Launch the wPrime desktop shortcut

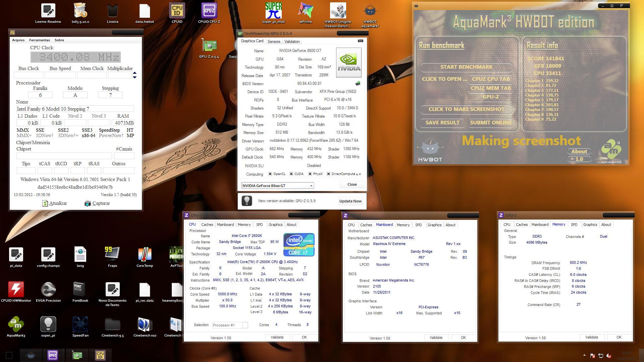click(x=306, y=13)
